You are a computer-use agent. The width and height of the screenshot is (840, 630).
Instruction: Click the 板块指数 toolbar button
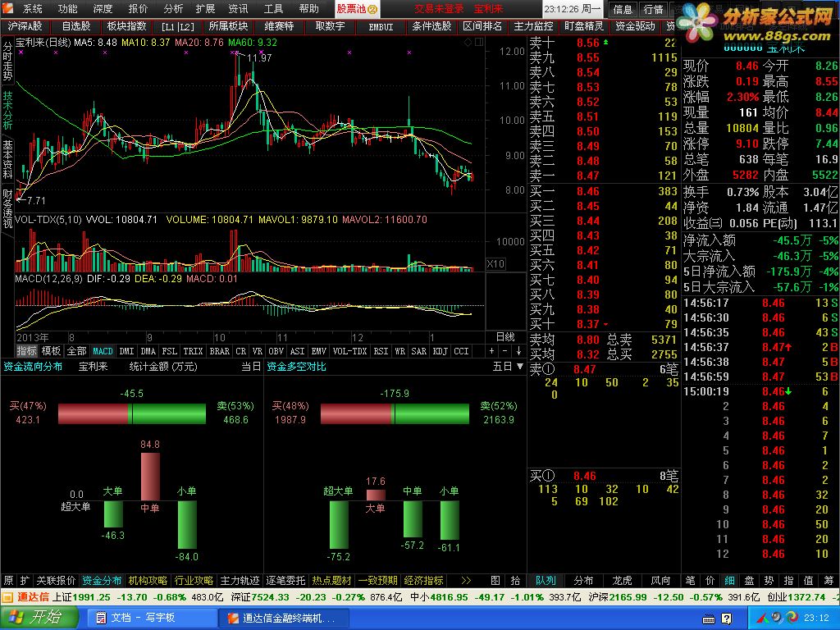(x=126, y=25)
